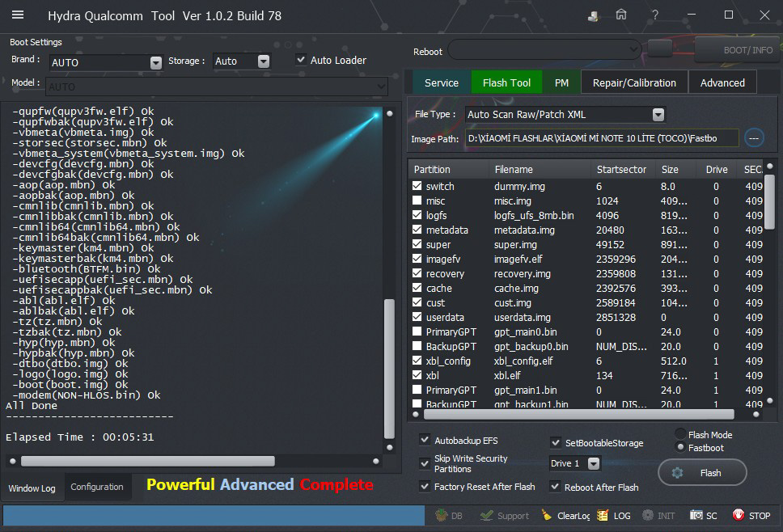Click the log vertical scrollbar thumb
The width and height of the screenshot is (783, 532).
tap(390, 369)
